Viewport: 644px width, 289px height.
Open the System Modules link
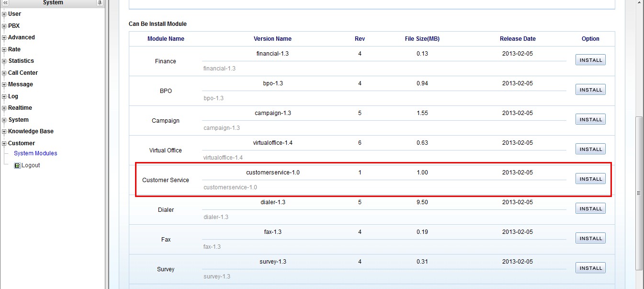point(35,153)
